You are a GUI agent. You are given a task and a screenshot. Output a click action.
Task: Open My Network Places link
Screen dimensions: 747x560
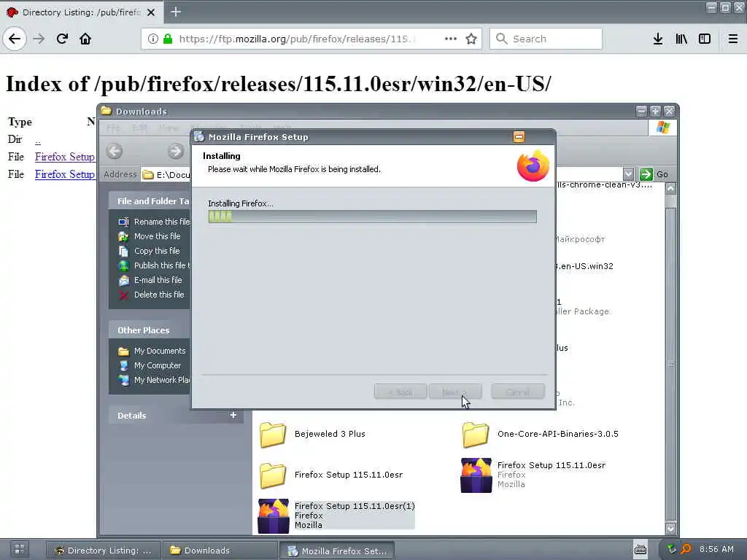pos(154,380)
